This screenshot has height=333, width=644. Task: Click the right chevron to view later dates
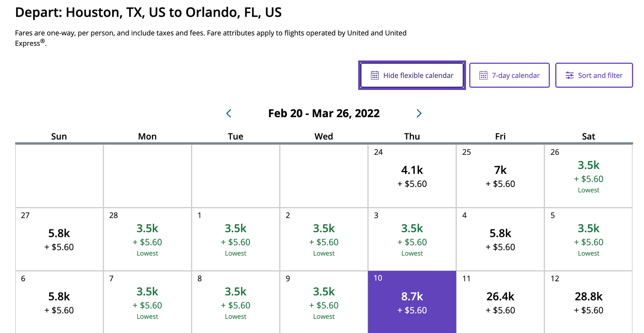pyautogui.click(x=419, y=113)
